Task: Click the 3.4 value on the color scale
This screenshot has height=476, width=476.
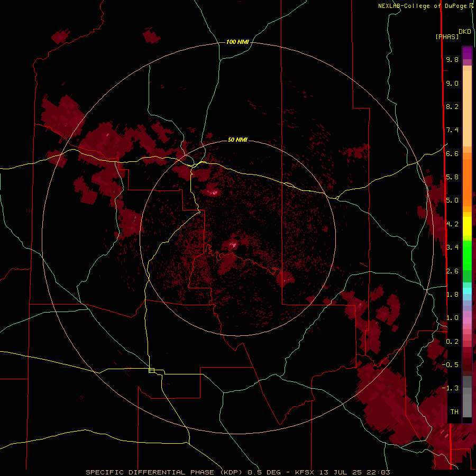Action: click(452, 248)
